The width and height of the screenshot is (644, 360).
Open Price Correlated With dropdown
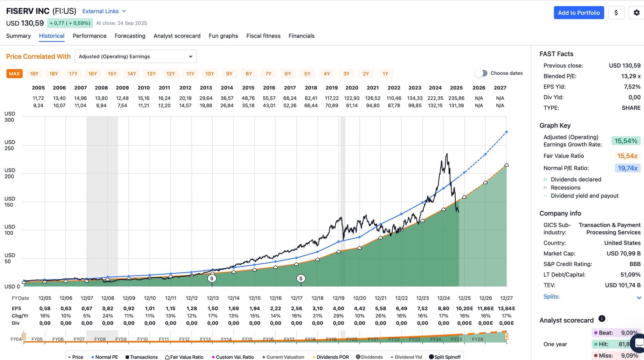[x=136, y=56]
